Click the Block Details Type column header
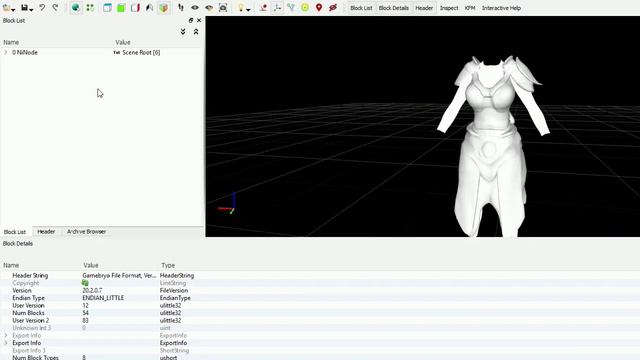The image size is (640, 360). click(168, 265)
